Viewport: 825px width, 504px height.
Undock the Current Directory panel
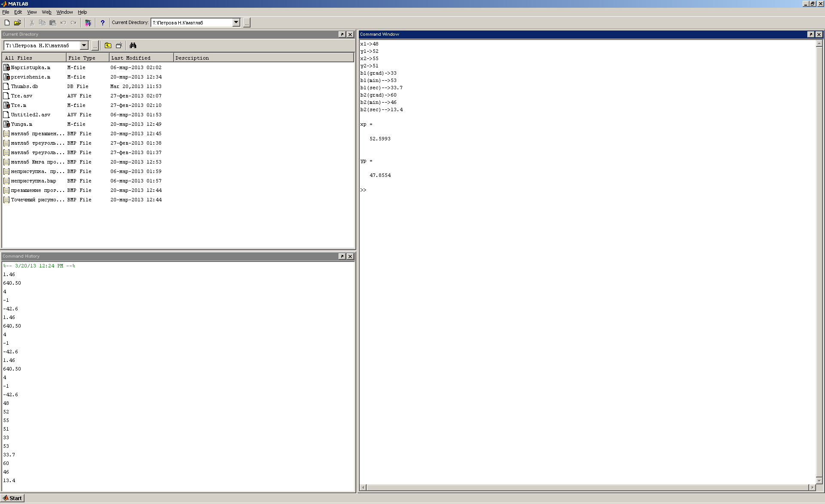[x=342, y=34]
